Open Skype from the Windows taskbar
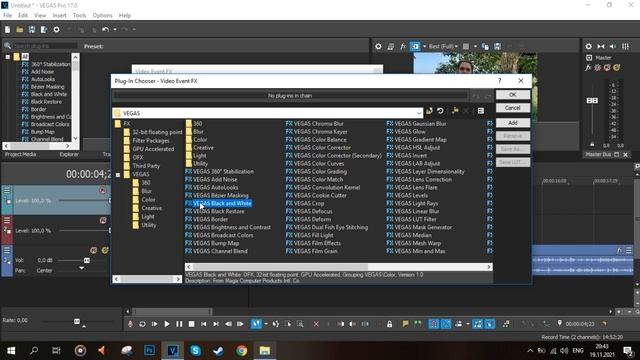The image size is (640, 360). coord(196,351)
